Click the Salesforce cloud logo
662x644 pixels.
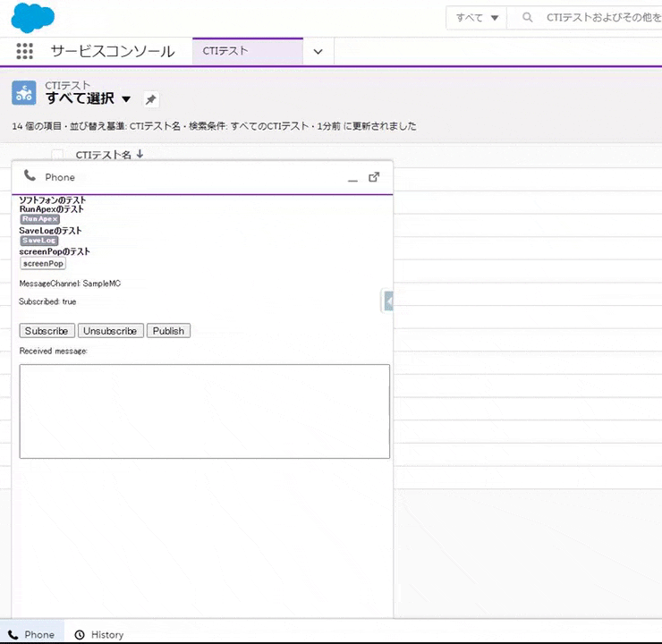(x=32, y=18)
